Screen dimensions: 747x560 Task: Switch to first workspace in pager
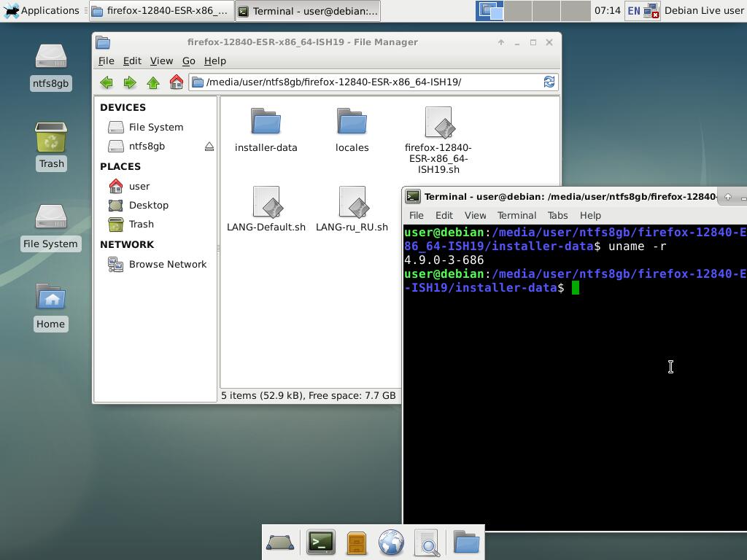[489, 10]
